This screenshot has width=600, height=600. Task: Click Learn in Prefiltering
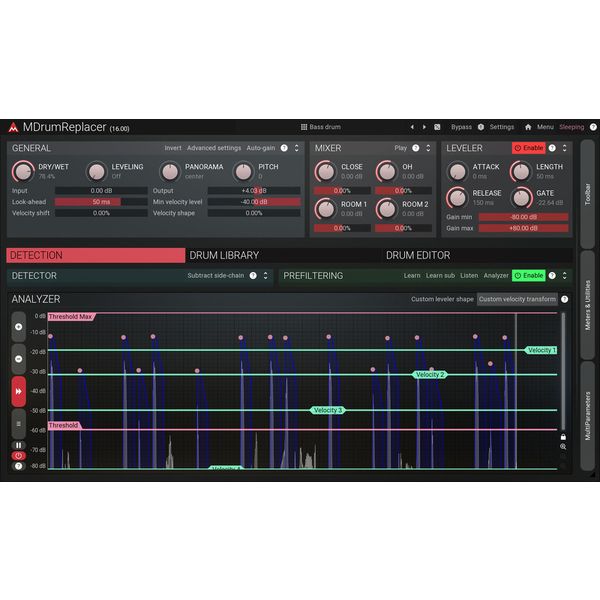pyautogui.click(x=412, y=276)
